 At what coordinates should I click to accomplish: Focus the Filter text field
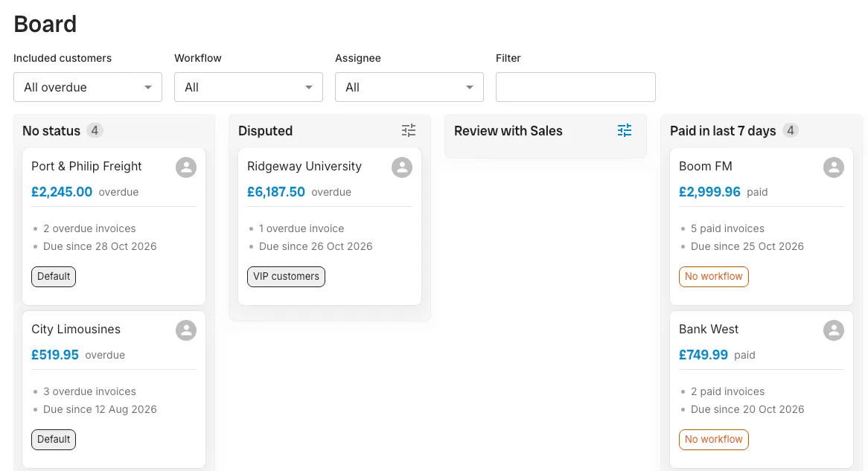pos(575,87)
